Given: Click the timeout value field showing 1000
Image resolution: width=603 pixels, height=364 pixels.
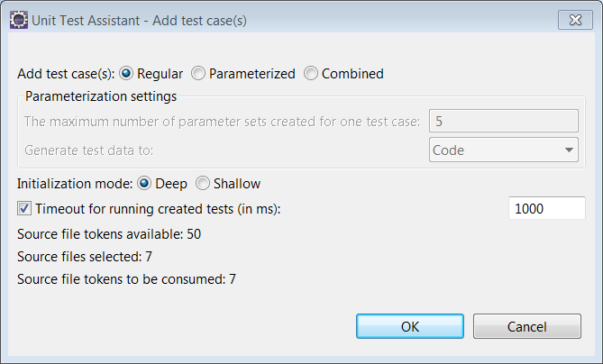Looking at the screenshot, I should (547, 208).
